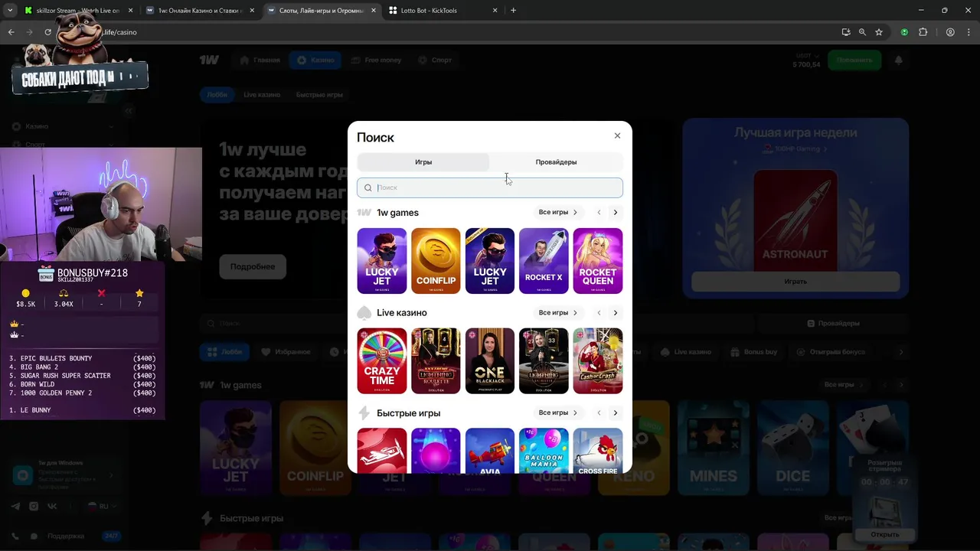Viewport: 980px width, 551px height.
Task: Select the Live казино sub-tab
Action: point(262,95)
